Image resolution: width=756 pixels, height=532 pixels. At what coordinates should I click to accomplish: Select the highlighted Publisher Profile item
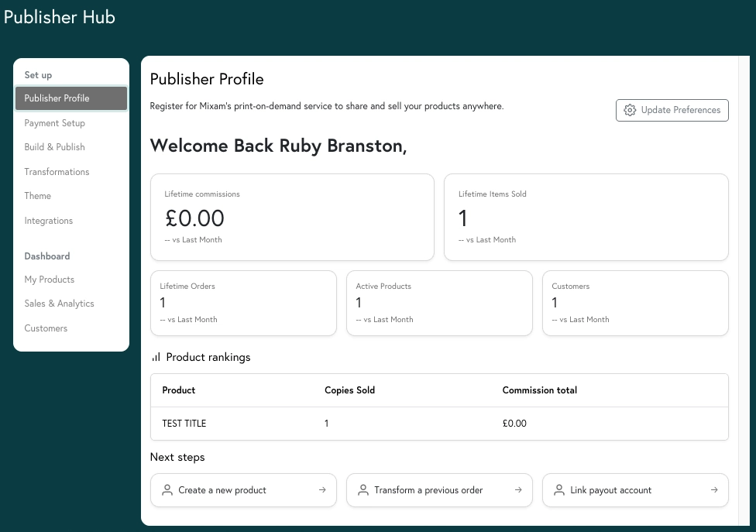pos(71,98)
